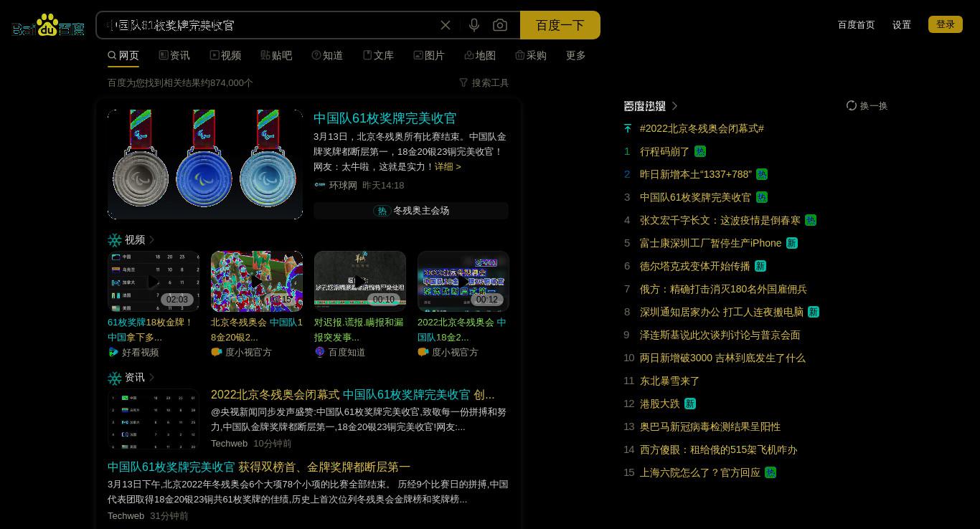
Task: Play the 00:12 2022北京冬残奥会 video
Action: tap(463, 281)
